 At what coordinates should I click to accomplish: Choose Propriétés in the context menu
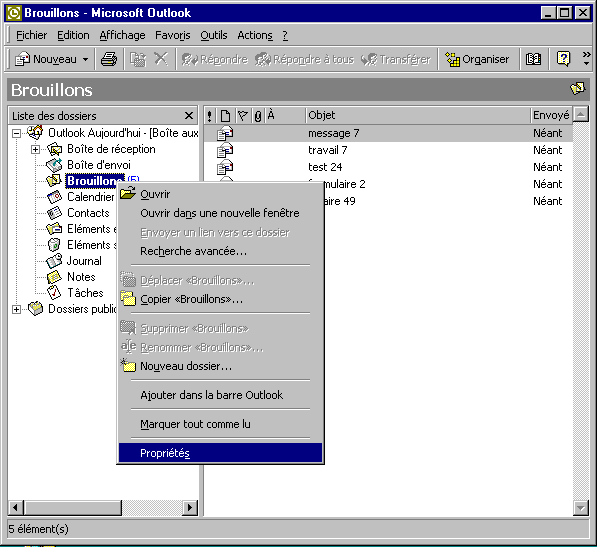[x=220, y=453]
